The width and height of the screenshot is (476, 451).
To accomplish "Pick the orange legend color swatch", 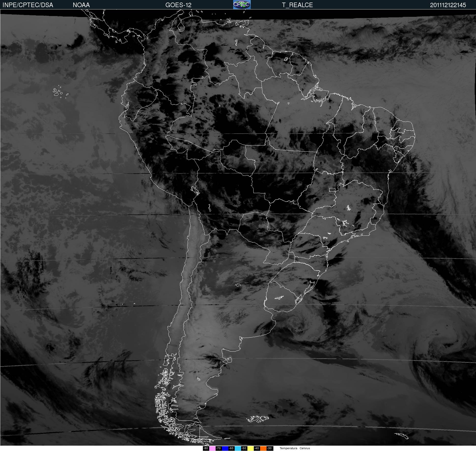I will click(x=263, y=448).
